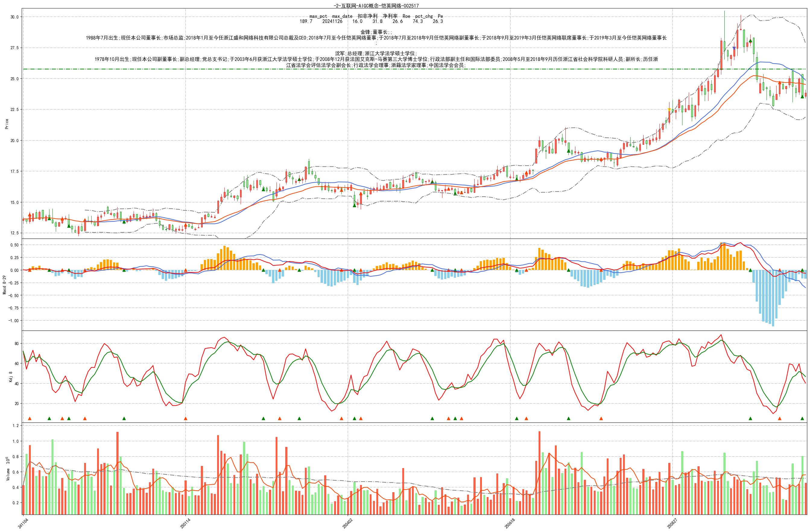
Task: Click the 250618 date label on x-axis
Action: (509, 523)
